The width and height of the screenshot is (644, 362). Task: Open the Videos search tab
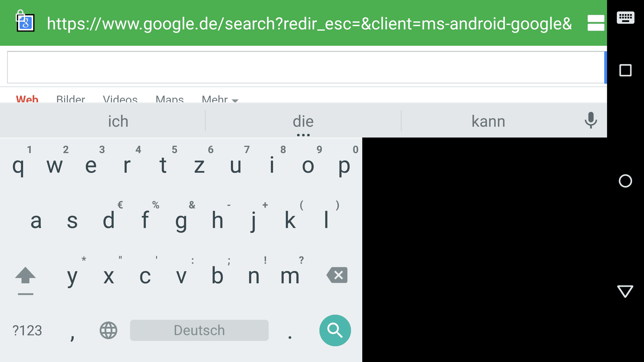pos(120,99)
